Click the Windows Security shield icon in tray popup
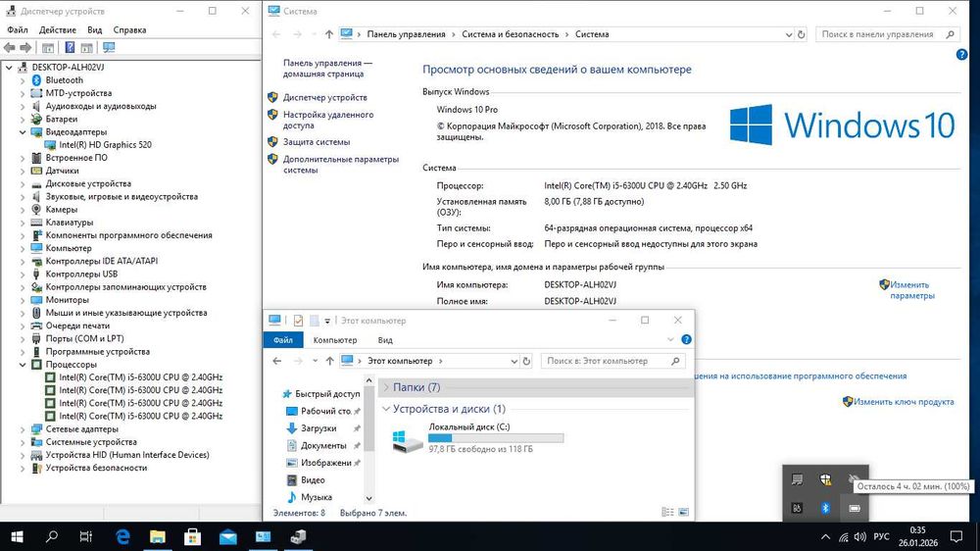 pyautogui.click(x=825, y=479)
